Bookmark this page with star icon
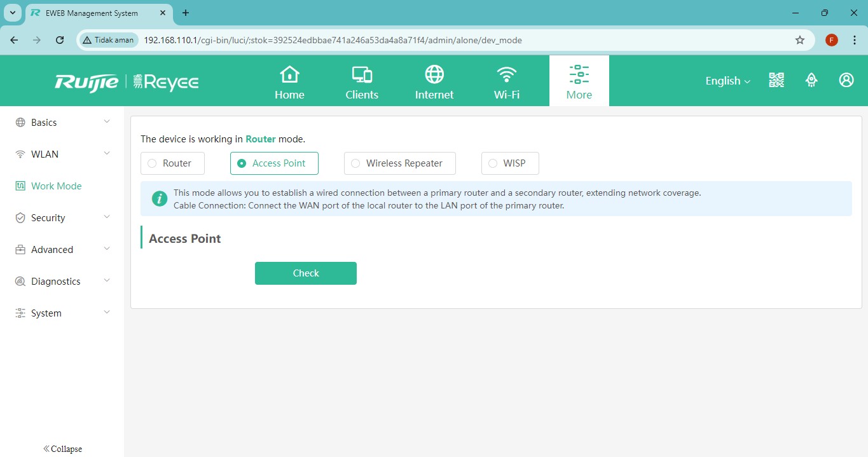This screenshot has width=868, height=457. pos(800,40)
